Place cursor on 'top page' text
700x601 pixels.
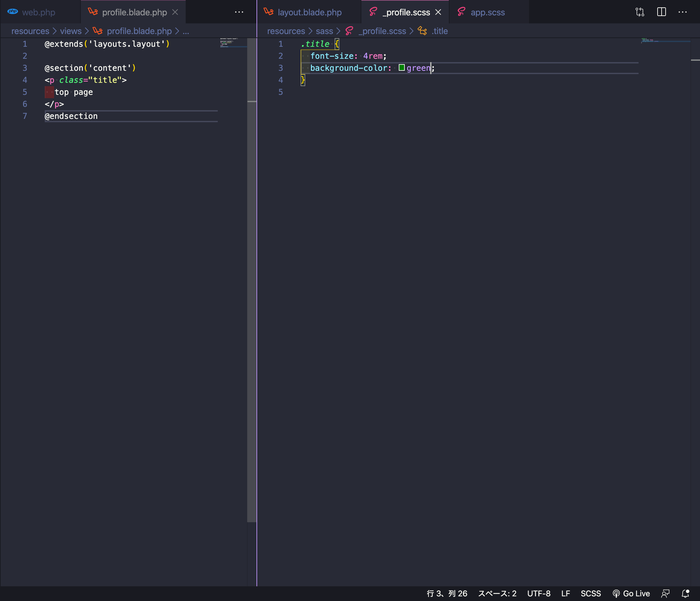(x=74, y=92)
